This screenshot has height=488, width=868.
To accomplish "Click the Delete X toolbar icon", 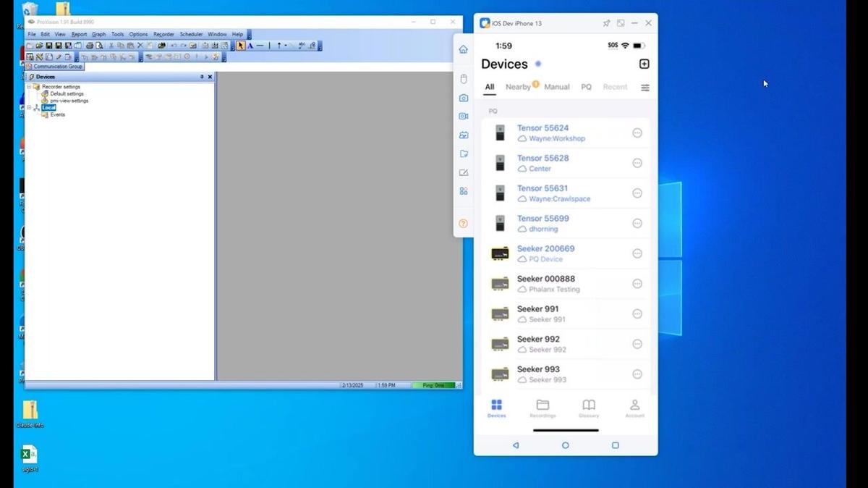I will 140,46.
